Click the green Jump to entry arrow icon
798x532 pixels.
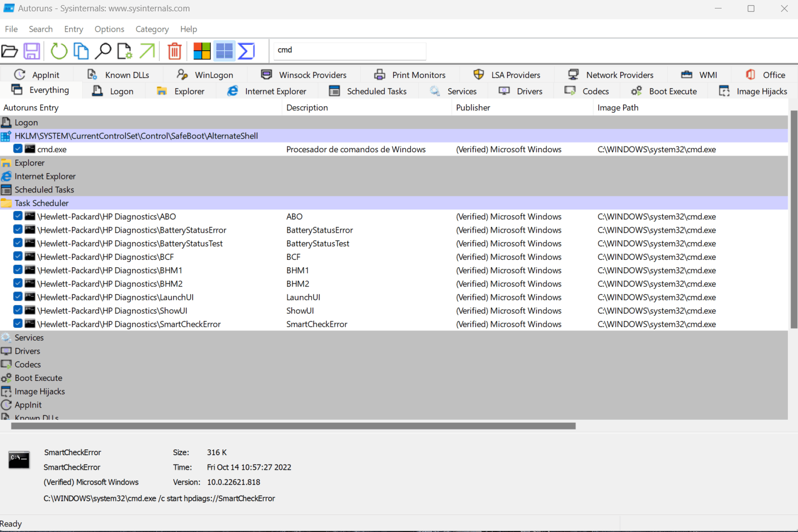coord(147,52)
